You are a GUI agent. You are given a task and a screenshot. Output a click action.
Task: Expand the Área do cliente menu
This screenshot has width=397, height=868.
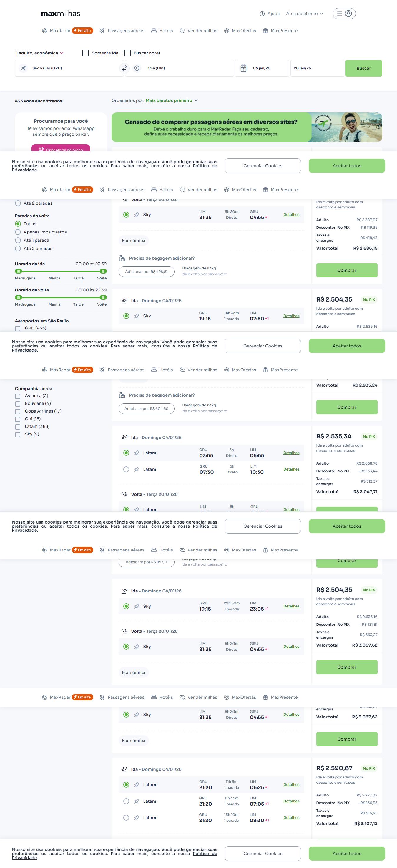point(304,14)
